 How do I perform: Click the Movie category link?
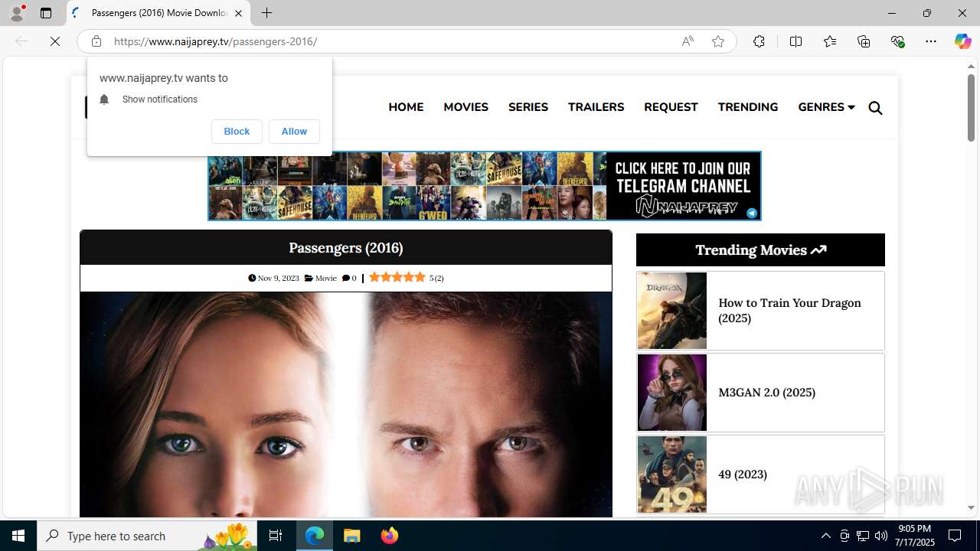tap(325, 278)
